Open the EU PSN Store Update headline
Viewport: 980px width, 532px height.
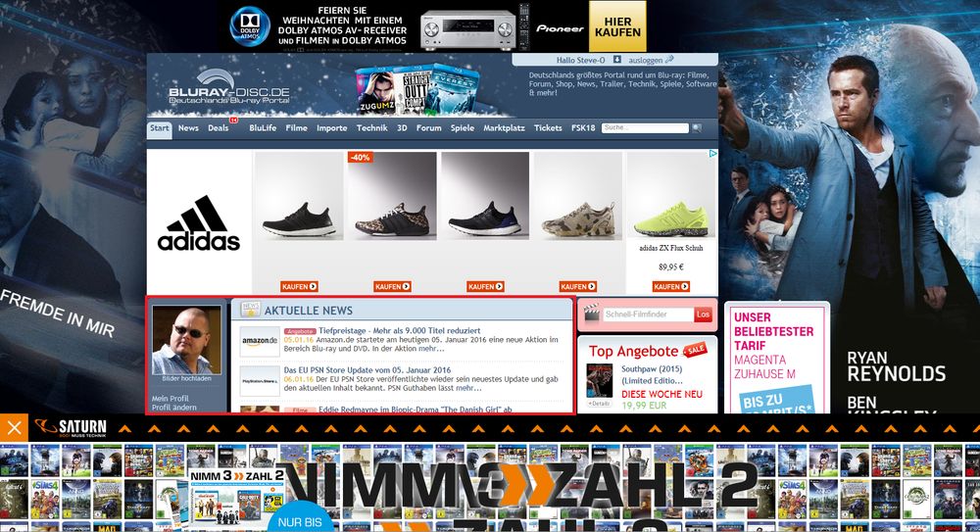[367, 370]
